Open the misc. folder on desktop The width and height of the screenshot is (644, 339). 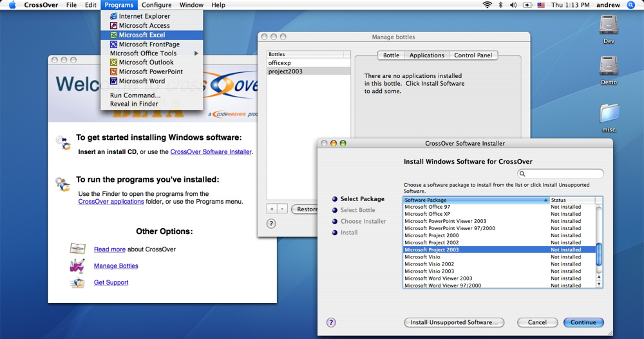(609, 113)
